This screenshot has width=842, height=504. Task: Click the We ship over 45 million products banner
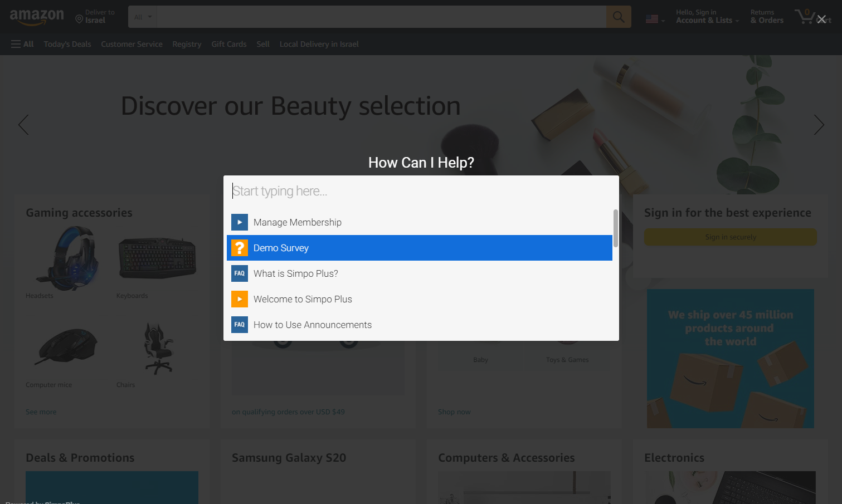731,359
